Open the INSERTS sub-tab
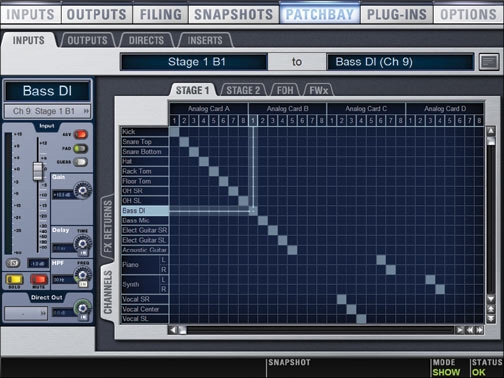Viewport: 504px width, 378px height. point(205,41)
